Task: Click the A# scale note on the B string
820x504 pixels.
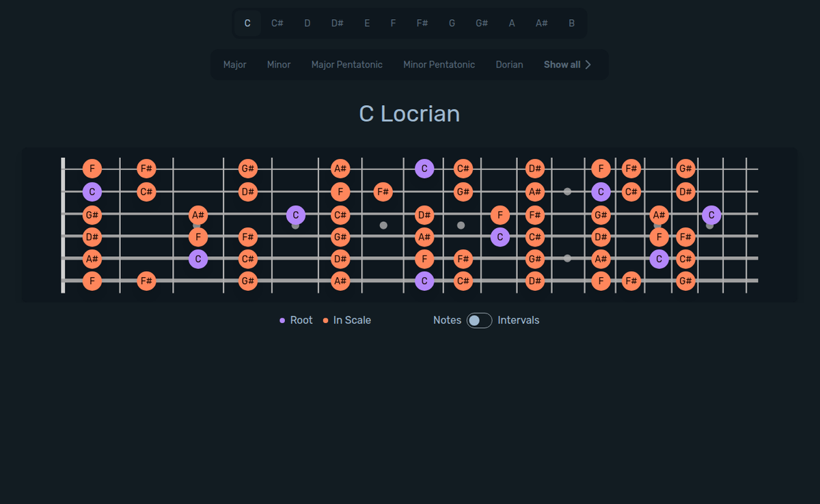Action: (534, 192)
